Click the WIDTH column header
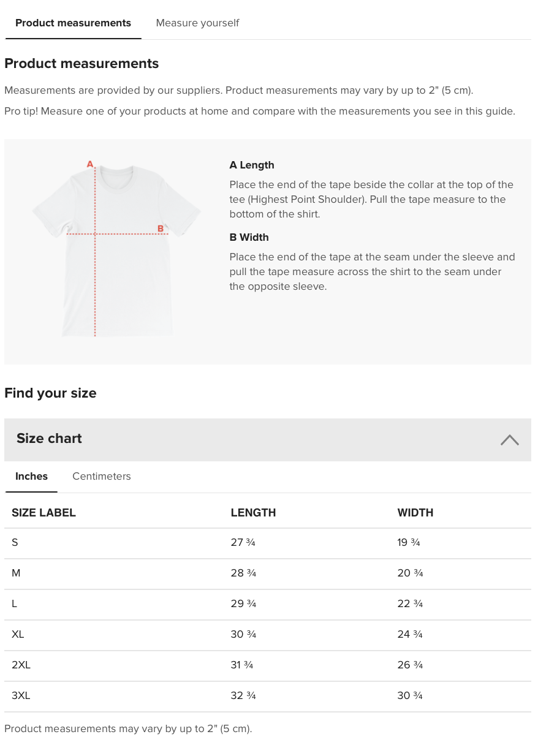Image resolution: width=538 pixels, height=756 pixels. (x=415, y=513)
